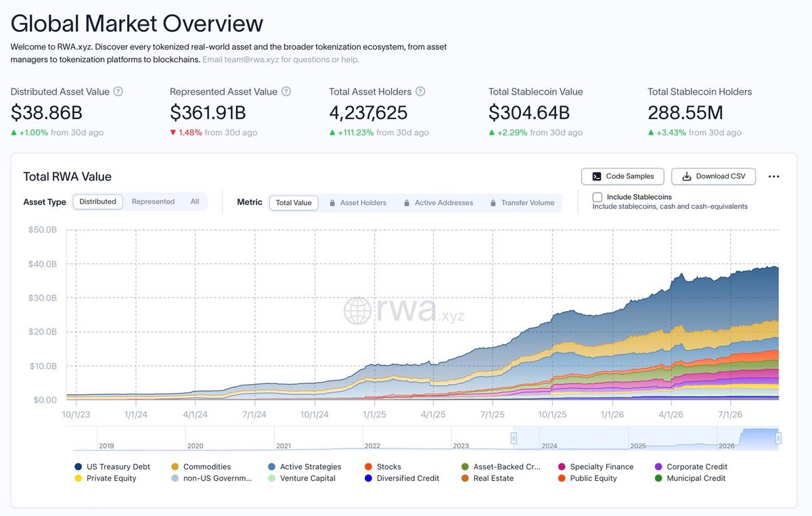Image resolution: width=812 pixels, height=516 pixels.
Task: Click the lock icon on Transfer Volume
Action: coord(493,203)
